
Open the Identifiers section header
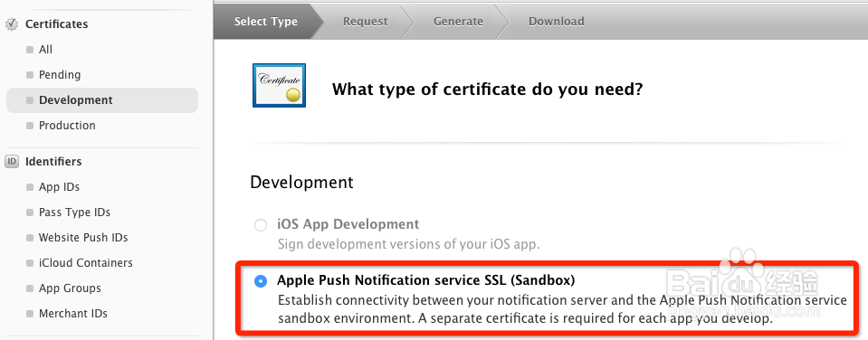coord(53,162)
